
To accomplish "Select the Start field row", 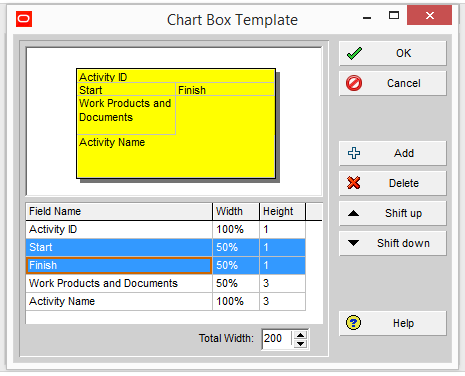I will click(x=165, y=248).
